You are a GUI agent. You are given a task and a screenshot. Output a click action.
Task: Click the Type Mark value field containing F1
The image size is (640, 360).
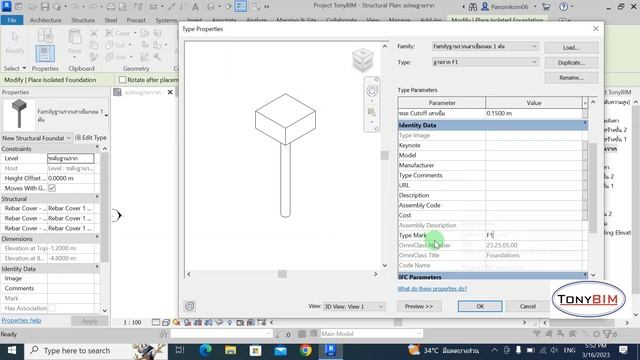click(534, 235)
